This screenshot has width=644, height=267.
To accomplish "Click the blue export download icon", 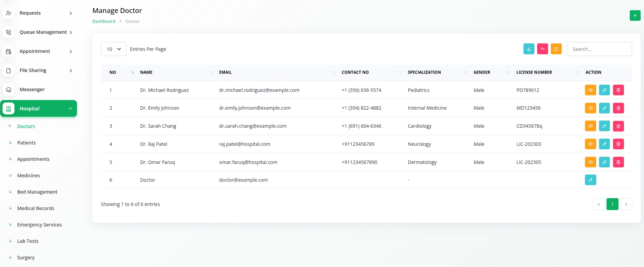I will pos(529,49).
